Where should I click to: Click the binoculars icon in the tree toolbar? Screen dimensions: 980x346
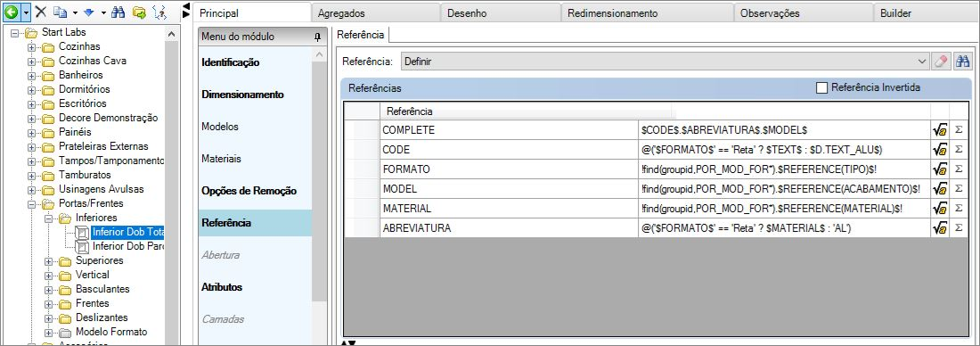click(x=118, y=12)
